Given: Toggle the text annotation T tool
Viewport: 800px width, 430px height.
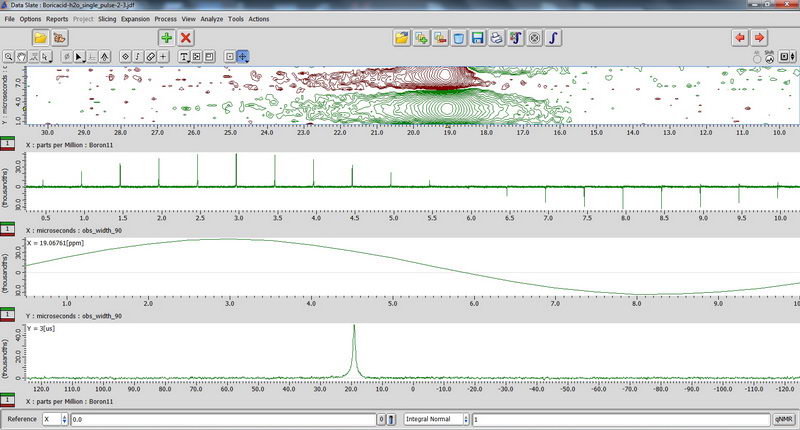Looking at the screenshot, I should [184, 56].
